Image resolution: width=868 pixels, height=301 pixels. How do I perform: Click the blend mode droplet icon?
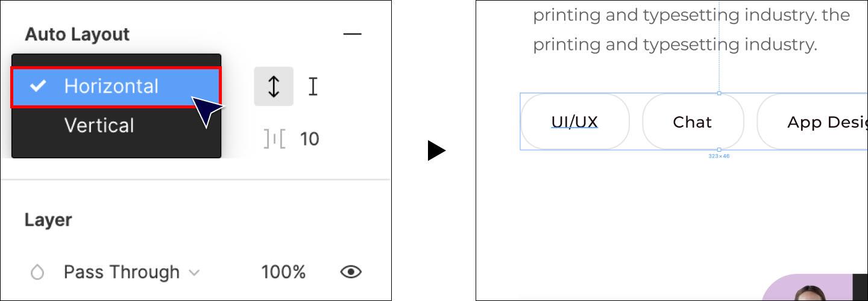tap(37, 273)
